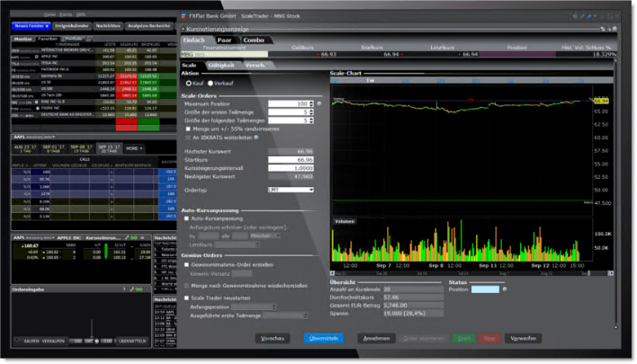Switch to the Gültigkeit tab
Screen dimensions: 637x364
point(219,66)
